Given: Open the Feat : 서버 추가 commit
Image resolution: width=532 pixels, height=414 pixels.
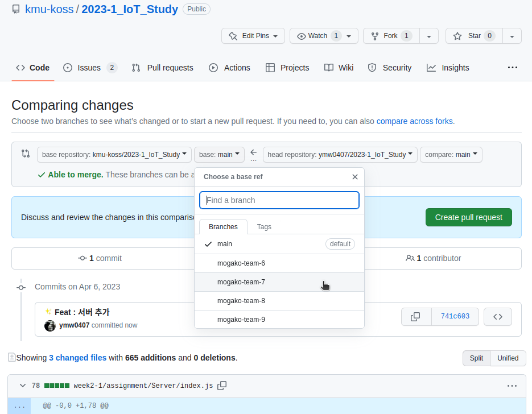Looking at the screenshot, I should pos(82,312).
